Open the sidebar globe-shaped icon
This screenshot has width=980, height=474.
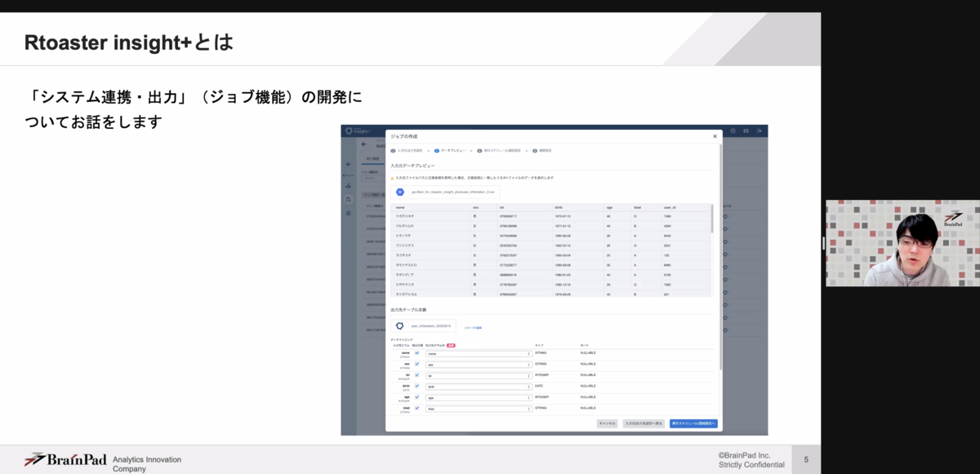(349, 213)
